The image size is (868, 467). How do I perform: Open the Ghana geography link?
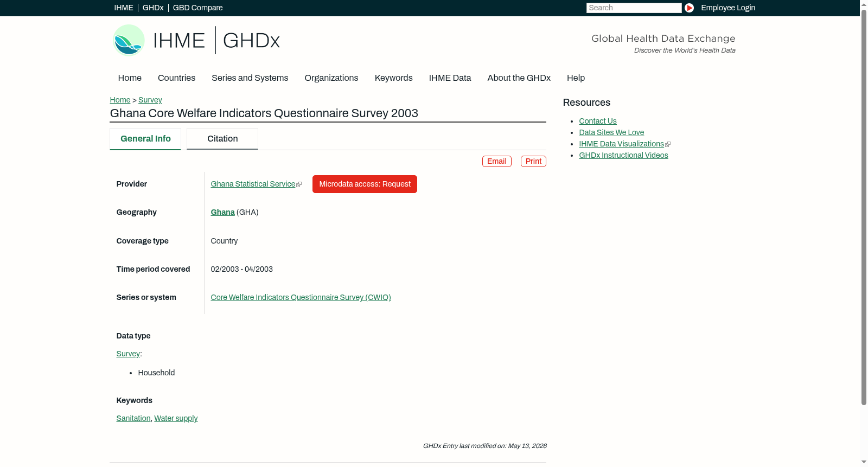[x=223, y=212]
